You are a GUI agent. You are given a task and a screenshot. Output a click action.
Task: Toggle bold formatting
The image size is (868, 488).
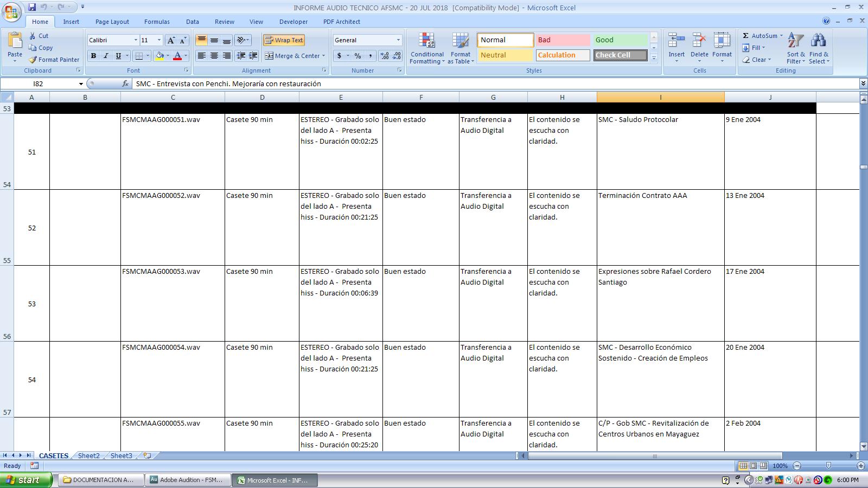(93, 56)
